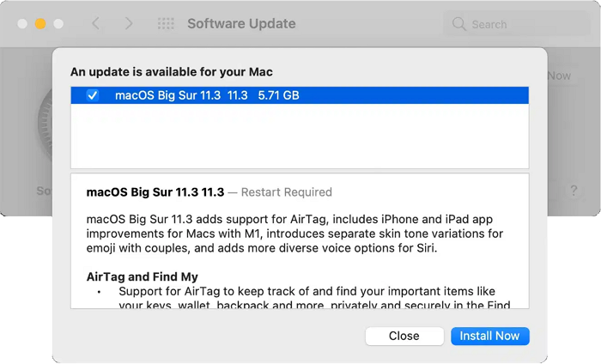
Task: Show all preferences with the grid icon
Action: [x=166, y=24]
